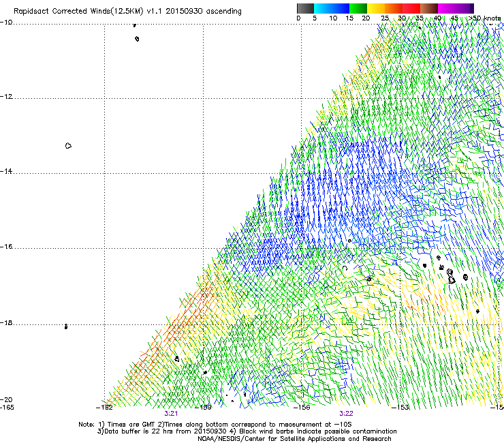Click the legend label '10'
This screenshot has height=443, width=504.
(x=333, y=18)
